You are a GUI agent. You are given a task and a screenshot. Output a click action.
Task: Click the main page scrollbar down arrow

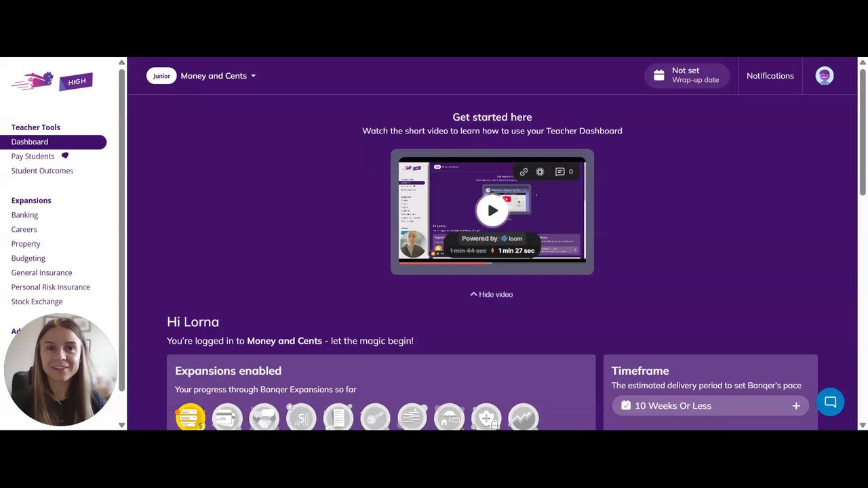click(863, 425)
